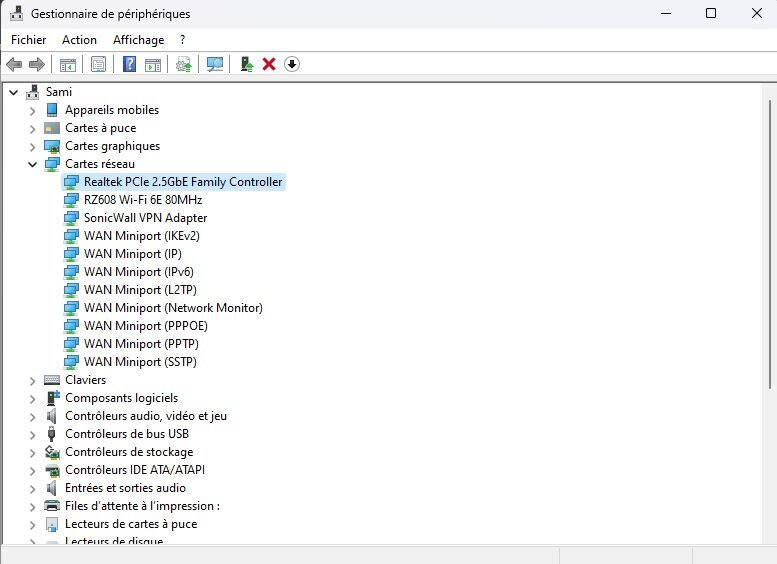This screenshot has height=564, width=777.
Task: Collapse the Sami root node
Action: [x=14, y=93]
